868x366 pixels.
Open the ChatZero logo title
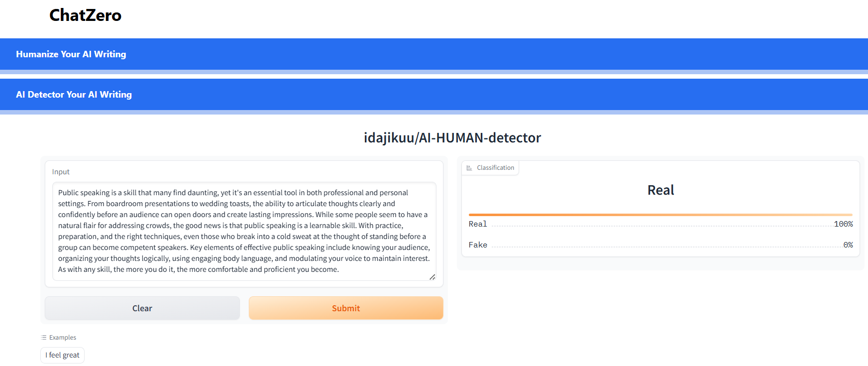pyautogui.click(x=85, y=15)
